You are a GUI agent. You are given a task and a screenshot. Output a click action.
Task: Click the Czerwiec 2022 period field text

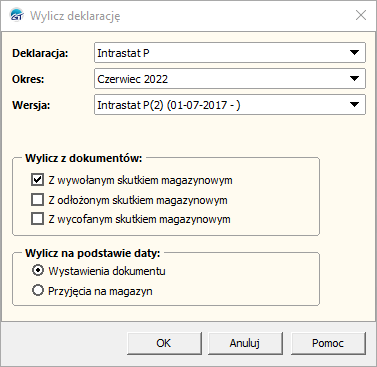pyautogui.click(x=133, y=79)
